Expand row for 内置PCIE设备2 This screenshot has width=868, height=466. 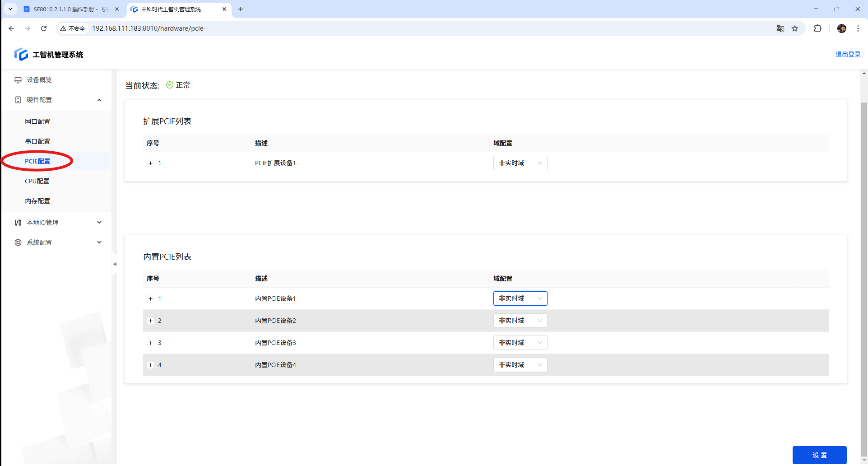151,321
